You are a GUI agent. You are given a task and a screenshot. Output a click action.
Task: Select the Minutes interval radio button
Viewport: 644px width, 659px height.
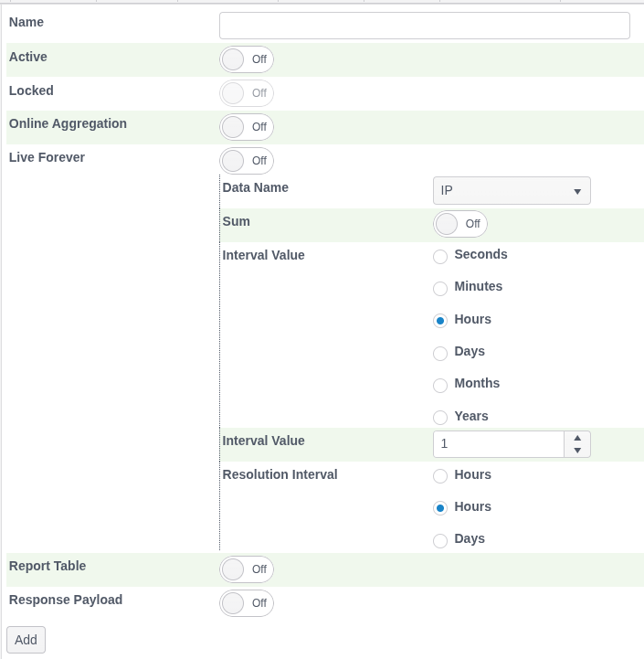click(440, 288)
